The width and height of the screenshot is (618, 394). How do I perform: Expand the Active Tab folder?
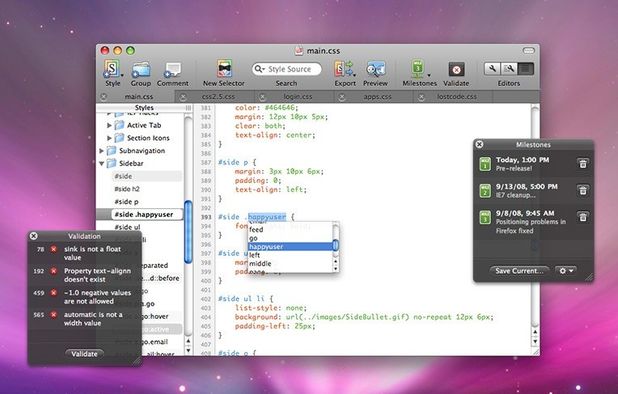109,125
